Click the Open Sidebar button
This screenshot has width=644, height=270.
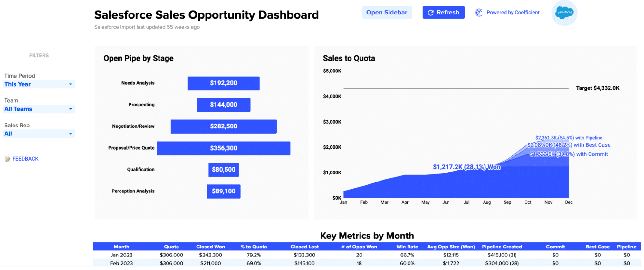point(387,13)
